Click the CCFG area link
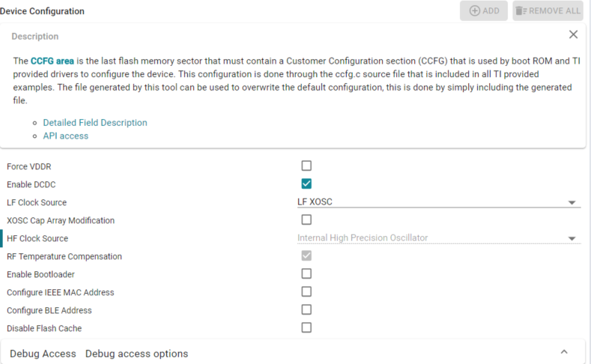This screenshot has height=364, width=591. (x=52, y=61)
